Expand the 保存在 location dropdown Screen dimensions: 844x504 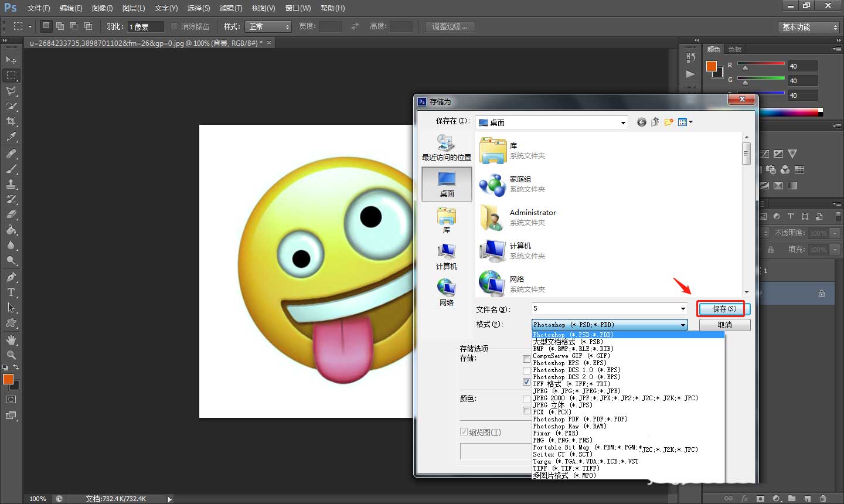pos(622,122)
